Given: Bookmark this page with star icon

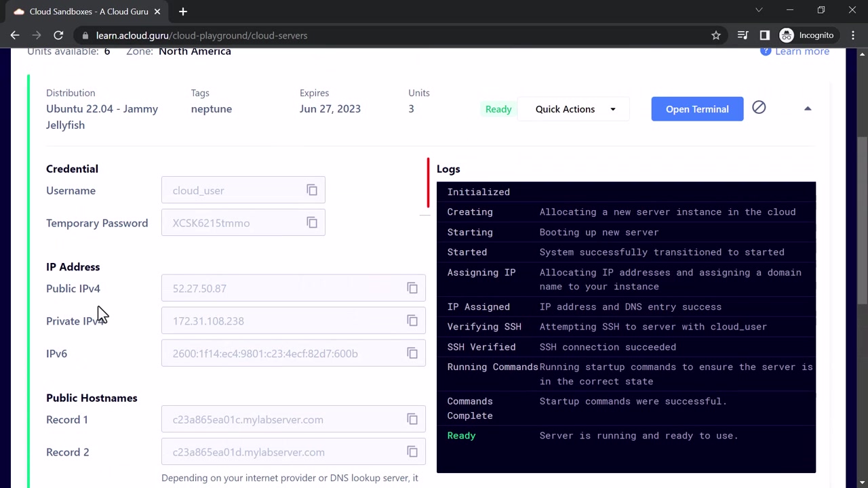Looking at the screenshot, I should [x=716, y=35].
